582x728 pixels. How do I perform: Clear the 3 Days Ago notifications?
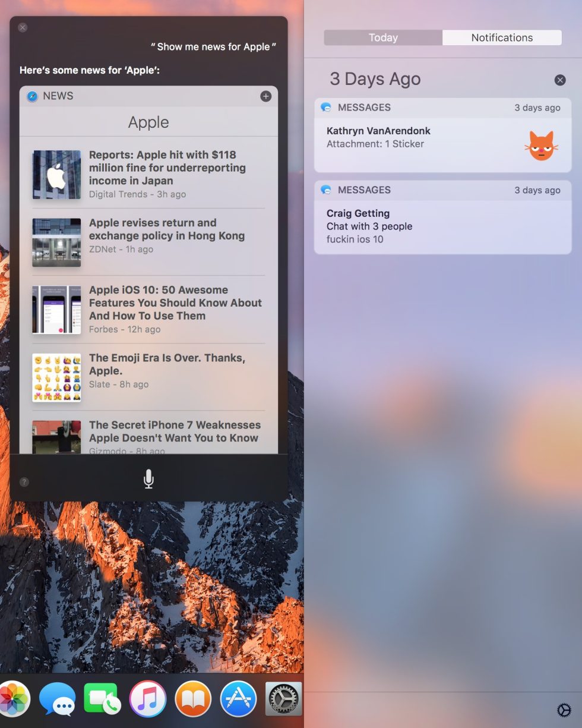(559, 80)
